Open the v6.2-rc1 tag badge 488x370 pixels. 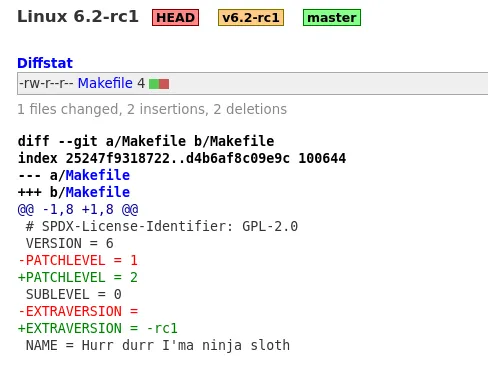pos(251,17)
